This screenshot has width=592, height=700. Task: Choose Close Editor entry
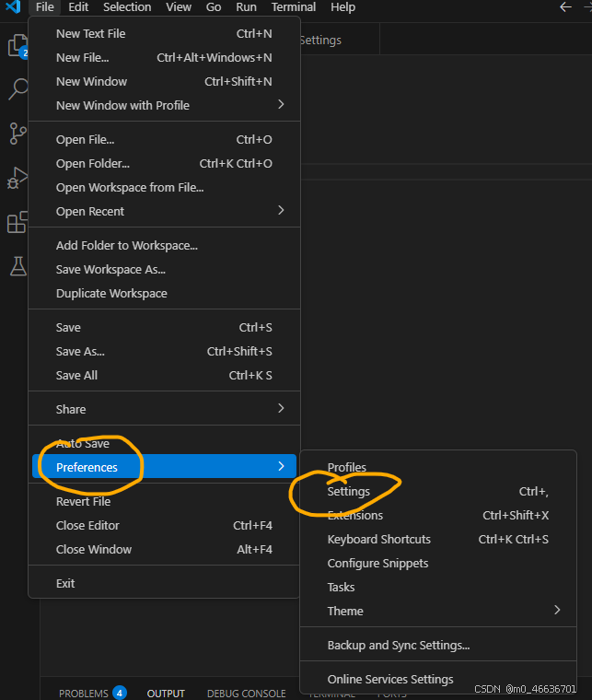point(164,525)
